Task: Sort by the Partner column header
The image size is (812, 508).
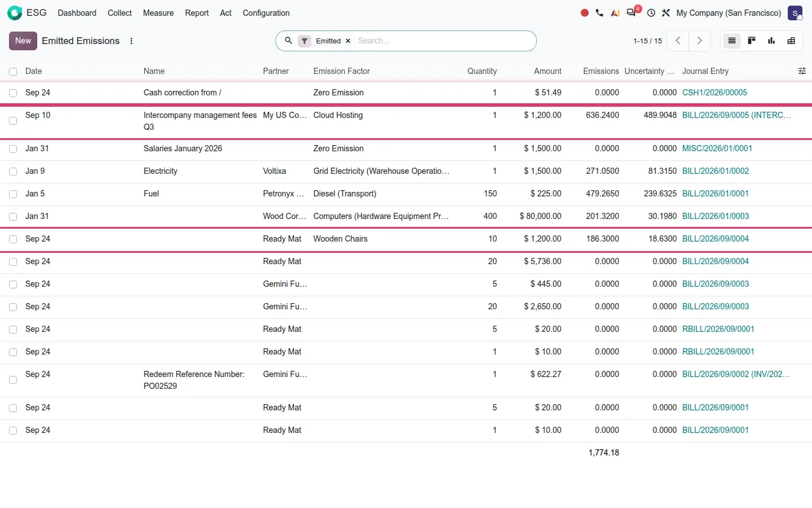Action: 276,71
